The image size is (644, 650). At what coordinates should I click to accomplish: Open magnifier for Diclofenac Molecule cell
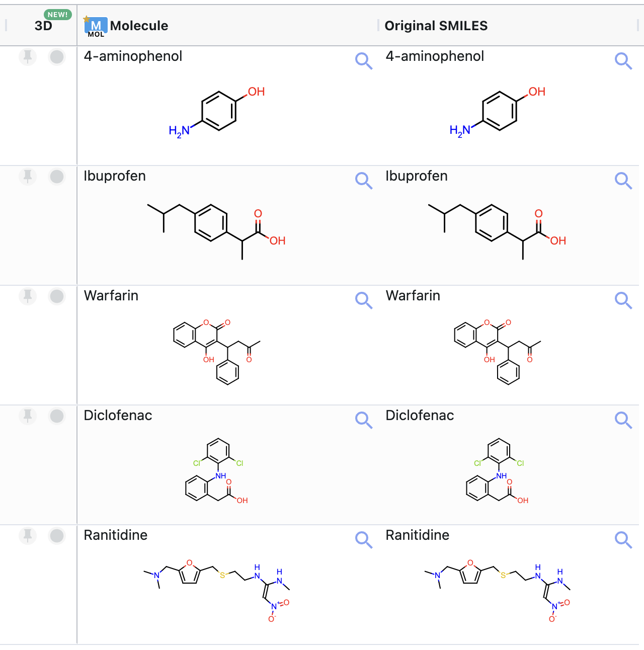pyautogui.click(x=363, y=420)
